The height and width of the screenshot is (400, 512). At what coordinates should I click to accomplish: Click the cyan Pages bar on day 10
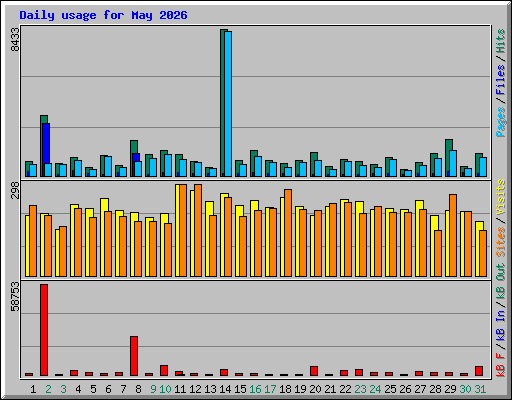click(x=168, y=165)
